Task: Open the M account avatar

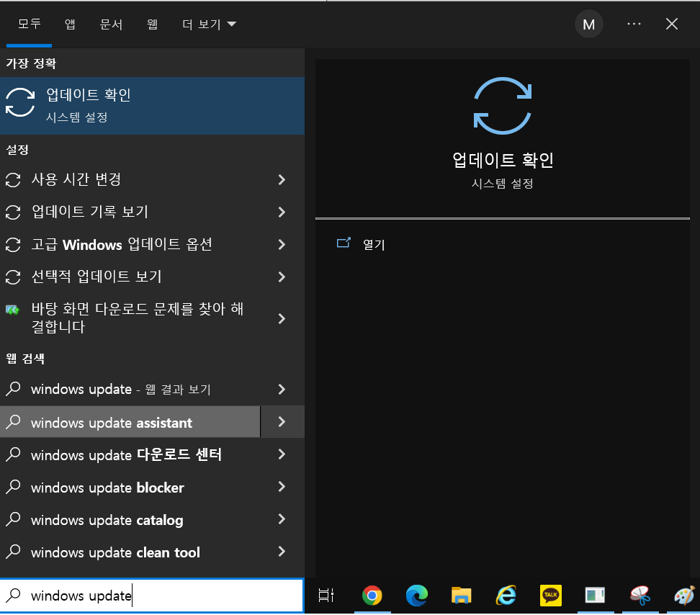Action: pos(589,24)
